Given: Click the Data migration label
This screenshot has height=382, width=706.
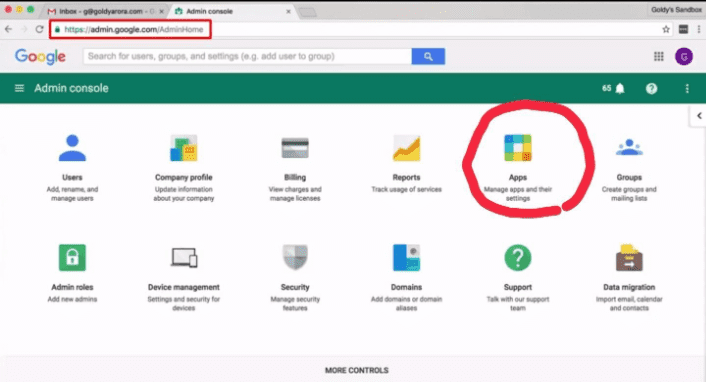Looking at the screenshot, I should 629,287.
